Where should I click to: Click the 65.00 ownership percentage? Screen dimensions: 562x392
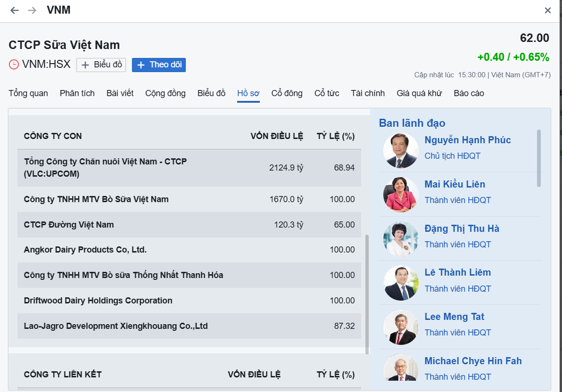click(344, 225)
